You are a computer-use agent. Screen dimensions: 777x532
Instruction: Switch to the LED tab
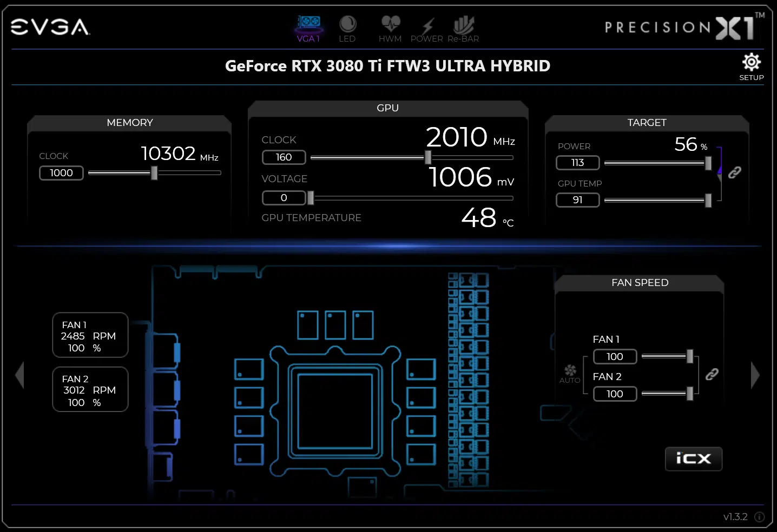pos(347,29)
